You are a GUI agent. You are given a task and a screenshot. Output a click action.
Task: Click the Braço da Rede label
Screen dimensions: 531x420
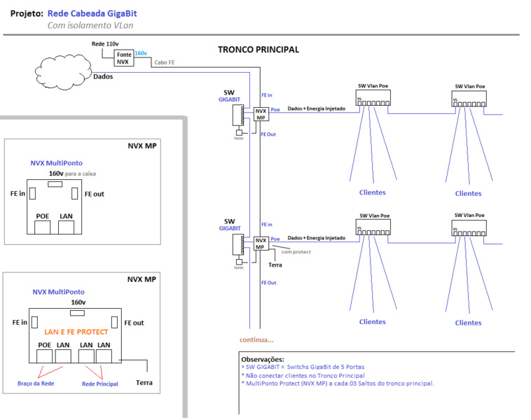(36, 384)
